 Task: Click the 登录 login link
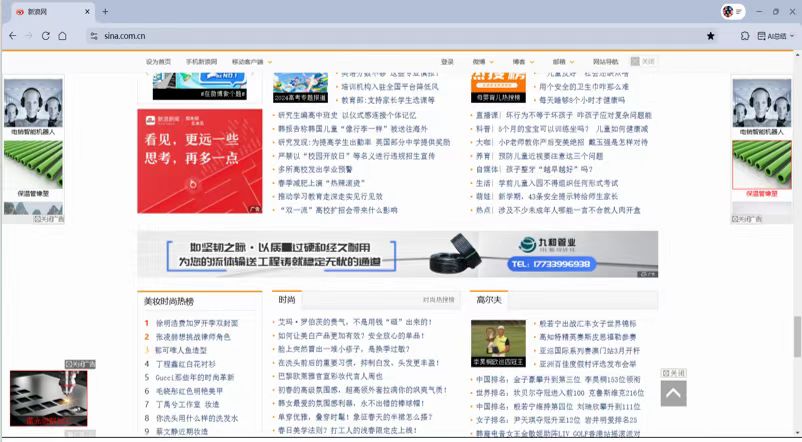(x=447, y=61)
